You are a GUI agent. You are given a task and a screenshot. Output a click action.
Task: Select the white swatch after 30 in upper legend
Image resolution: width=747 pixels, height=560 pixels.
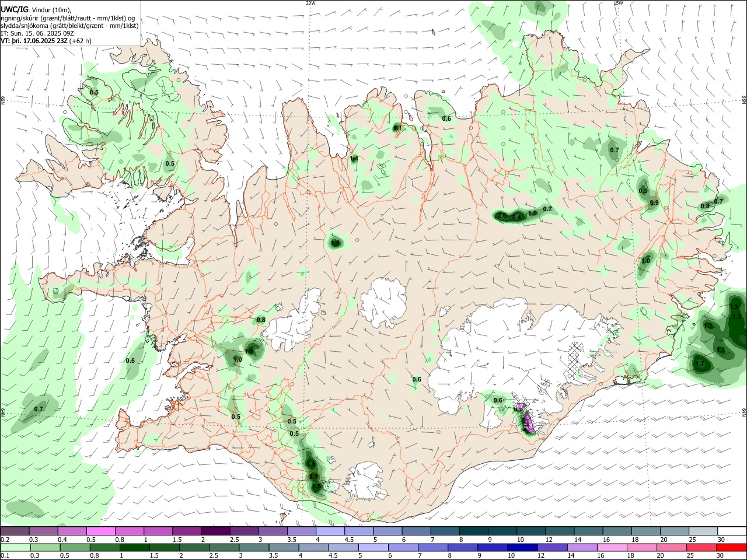pyautogui.click(x=732, y=531)
